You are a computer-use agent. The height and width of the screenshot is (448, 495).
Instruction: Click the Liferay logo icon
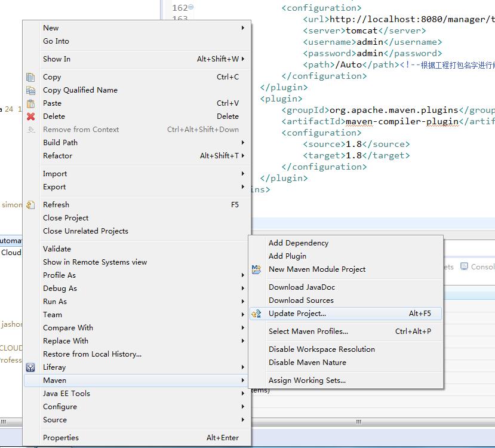(x=30, y=367)
